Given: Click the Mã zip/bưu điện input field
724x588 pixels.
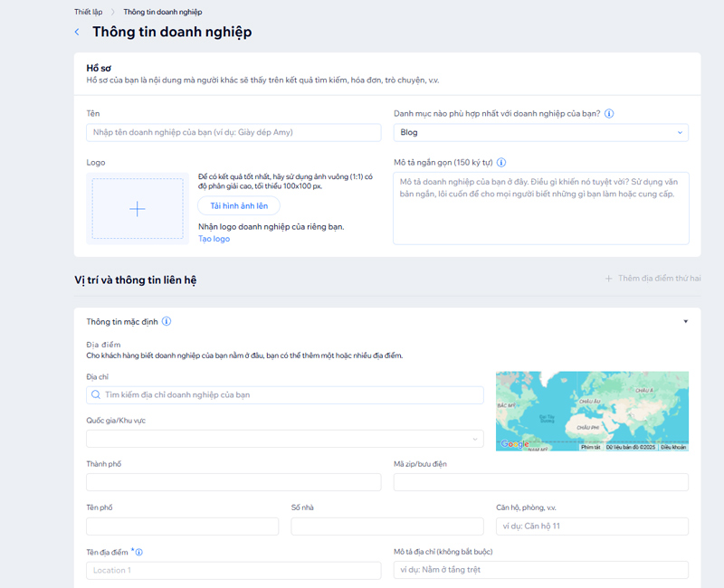Looking at the screenshot, I should (x=540, y=482).
